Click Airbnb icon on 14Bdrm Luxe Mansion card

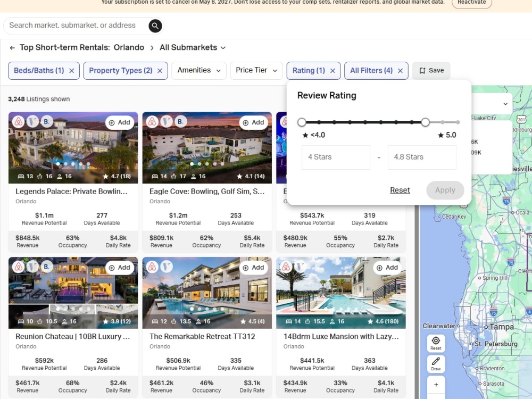pos(286,267)
